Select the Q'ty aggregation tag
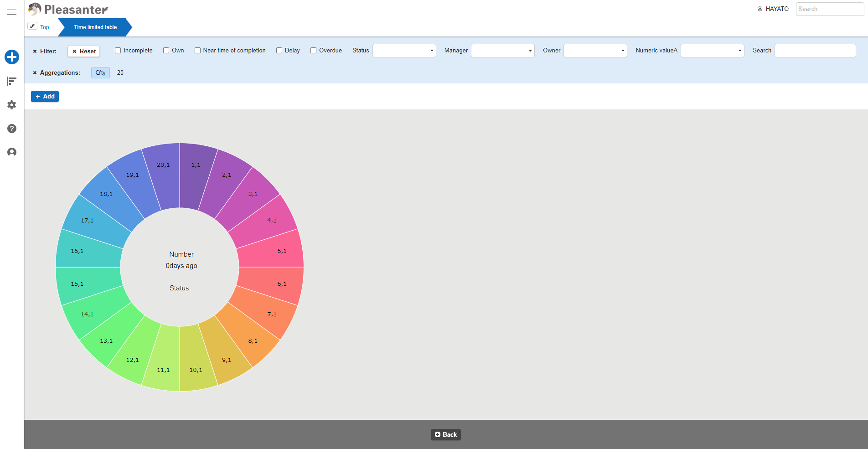 [100, 72]
